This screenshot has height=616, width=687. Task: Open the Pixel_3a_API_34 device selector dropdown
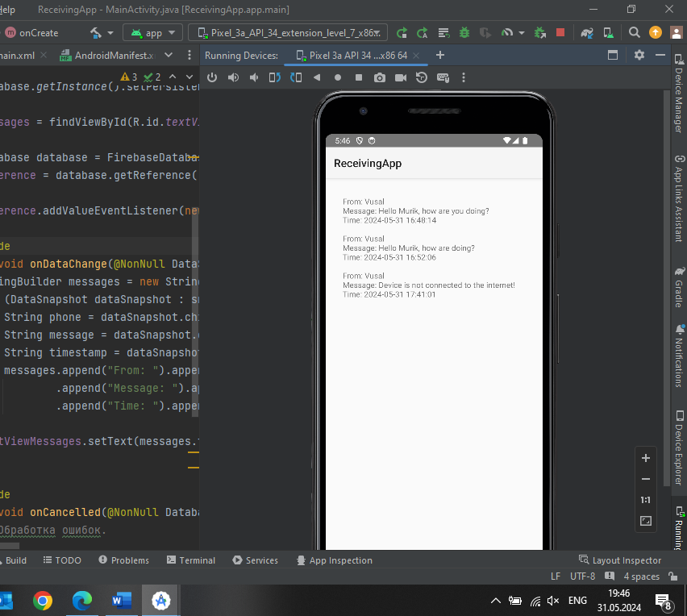click(288, 33)
